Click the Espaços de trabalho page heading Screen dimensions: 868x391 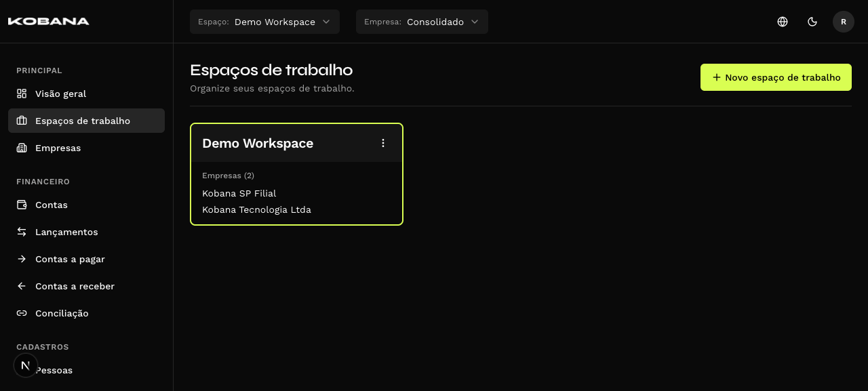point(271,70)
